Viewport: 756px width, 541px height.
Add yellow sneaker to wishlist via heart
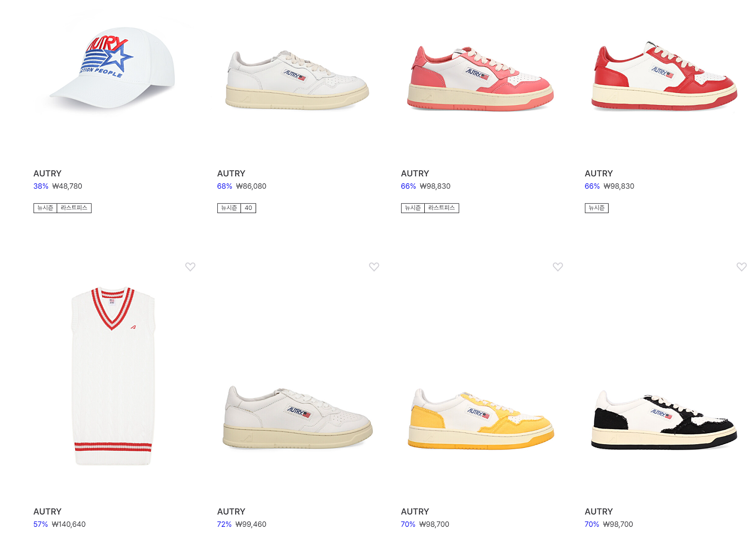coord(558,266)
